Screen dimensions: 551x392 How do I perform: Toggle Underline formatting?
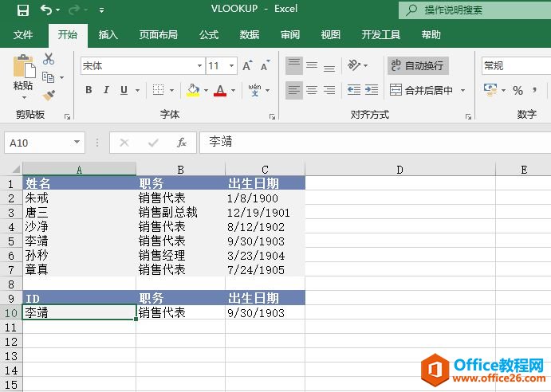pos(124,90)
